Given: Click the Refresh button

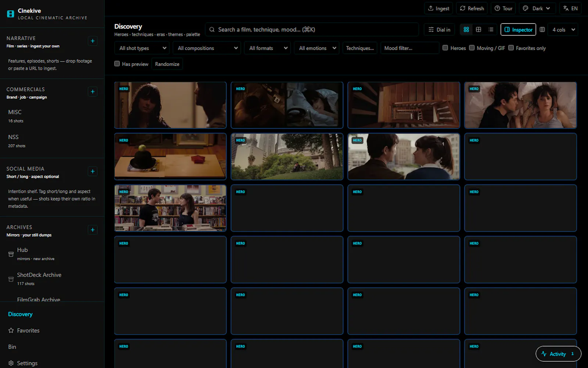Looking at the screenshot, I should coord(472,8).
